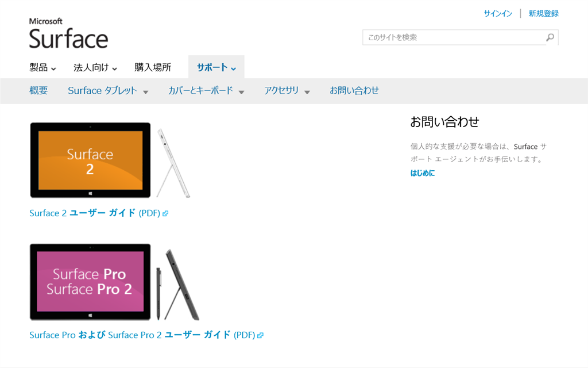588x368 pixels.
Task: Open お問い合わせ in the sub navigation
Action: pyautogui.click(x=354, y=90)
